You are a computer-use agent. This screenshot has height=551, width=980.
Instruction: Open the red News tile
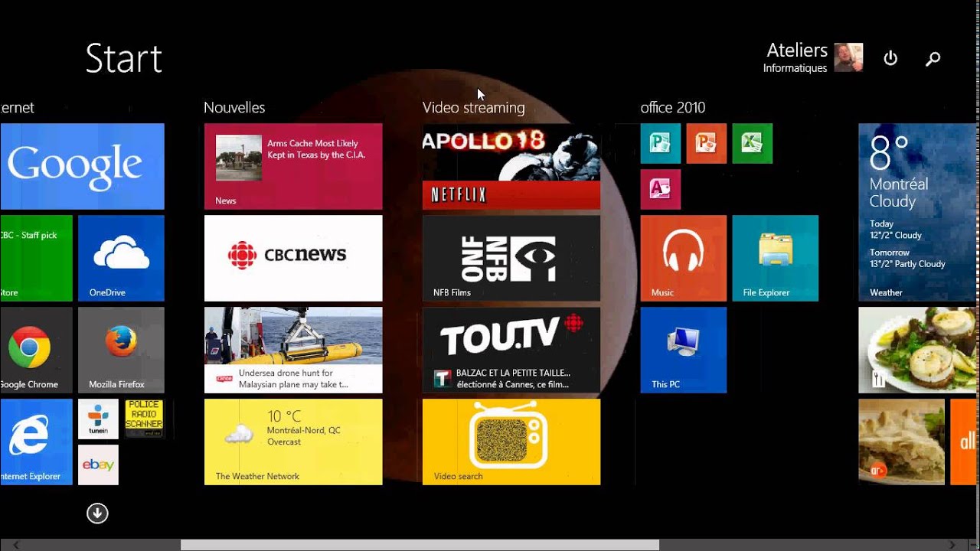point(293,166)
